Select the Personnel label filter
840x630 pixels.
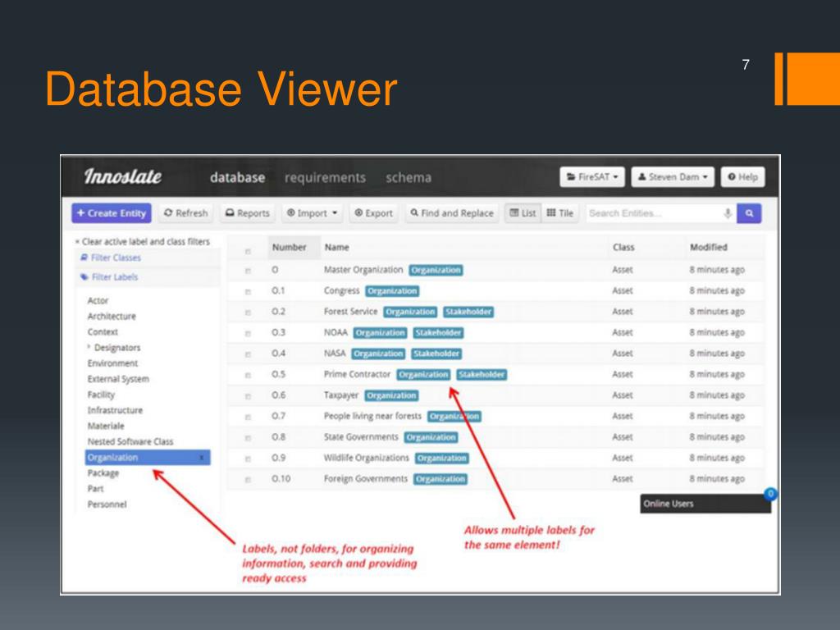pos(107,504)
